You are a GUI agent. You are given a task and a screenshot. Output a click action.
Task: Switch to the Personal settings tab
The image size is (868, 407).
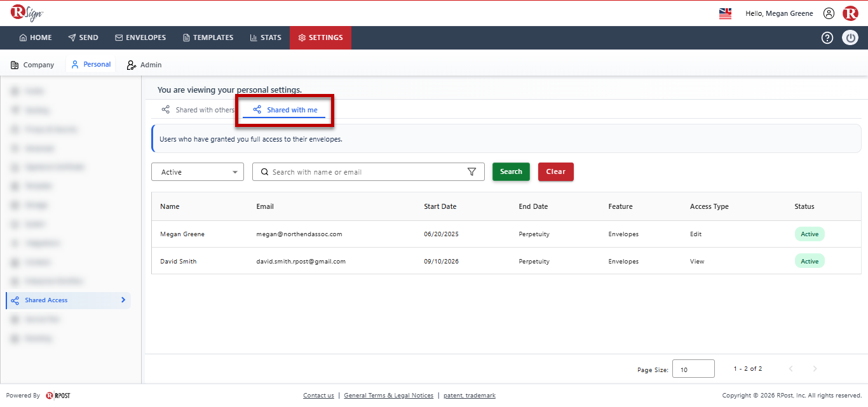coord(91,65)
